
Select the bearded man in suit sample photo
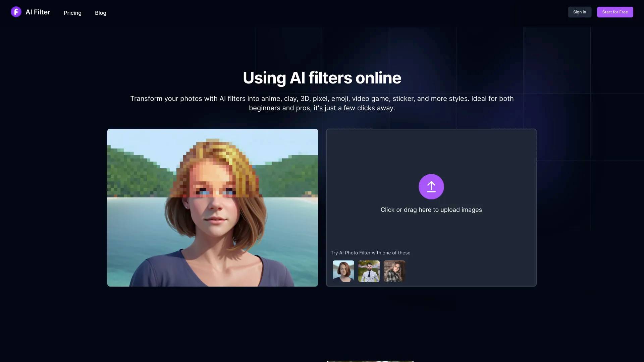369,271
